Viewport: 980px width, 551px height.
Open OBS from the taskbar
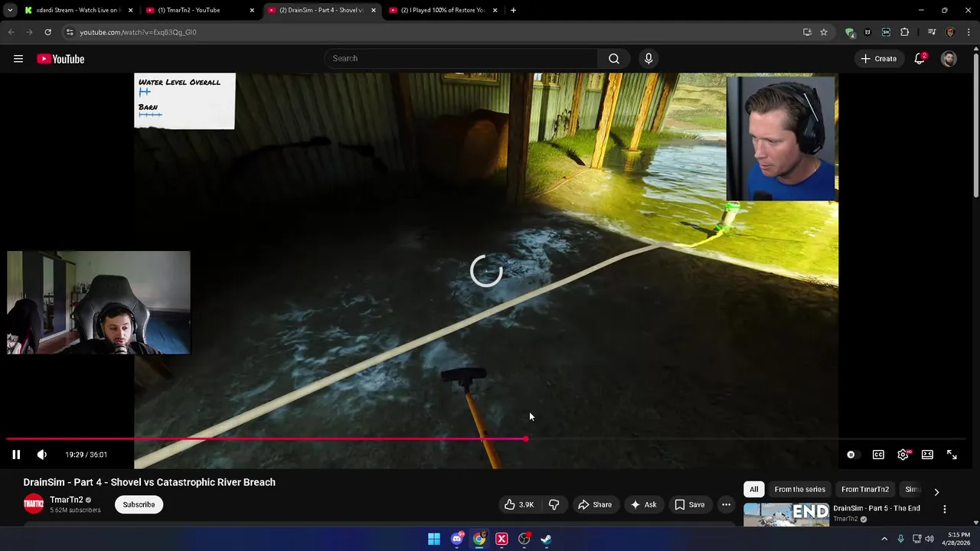click(x=524, y=539)
